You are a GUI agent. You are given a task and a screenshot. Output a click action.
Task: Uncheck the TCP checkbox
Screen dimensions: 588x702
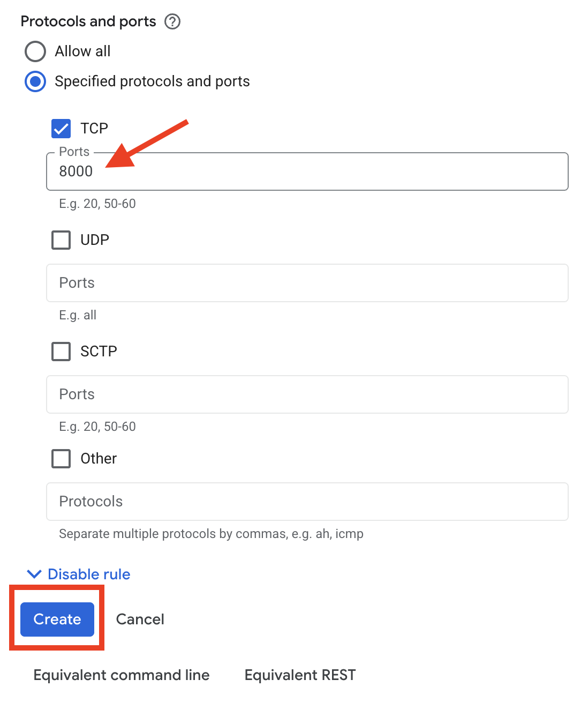pyautogui.click(x=61, y=129)
